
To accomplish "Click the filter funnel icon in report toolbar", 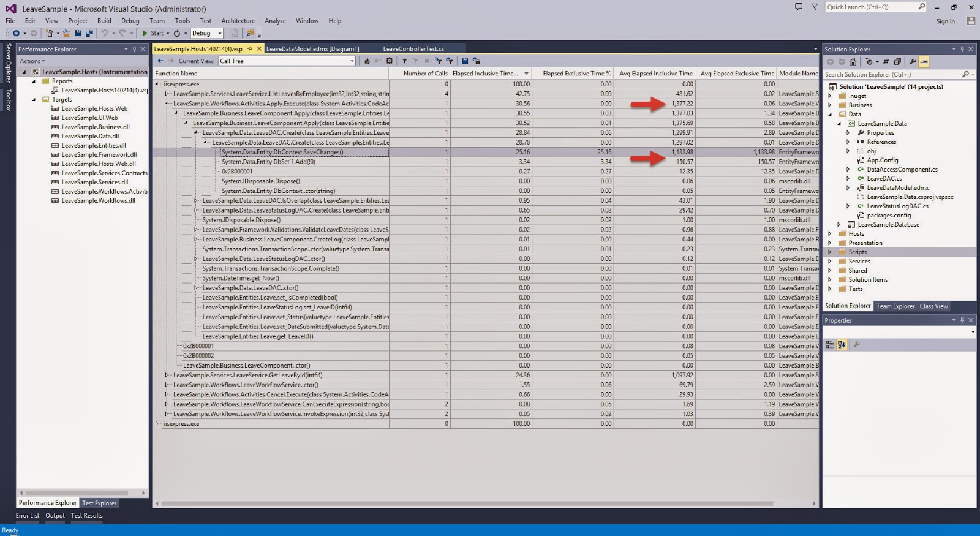I will [x=404, y=61].
